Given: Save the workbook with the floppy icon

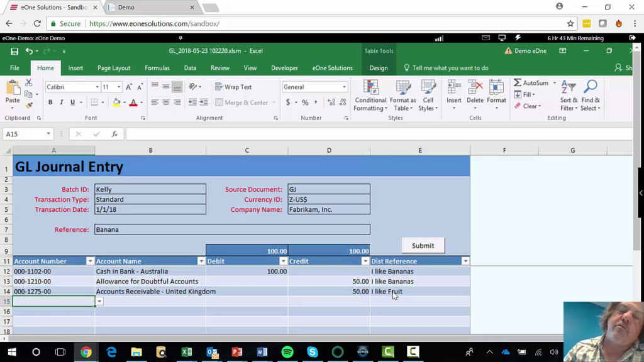Looking at the screenshot, I should (14, 52).
